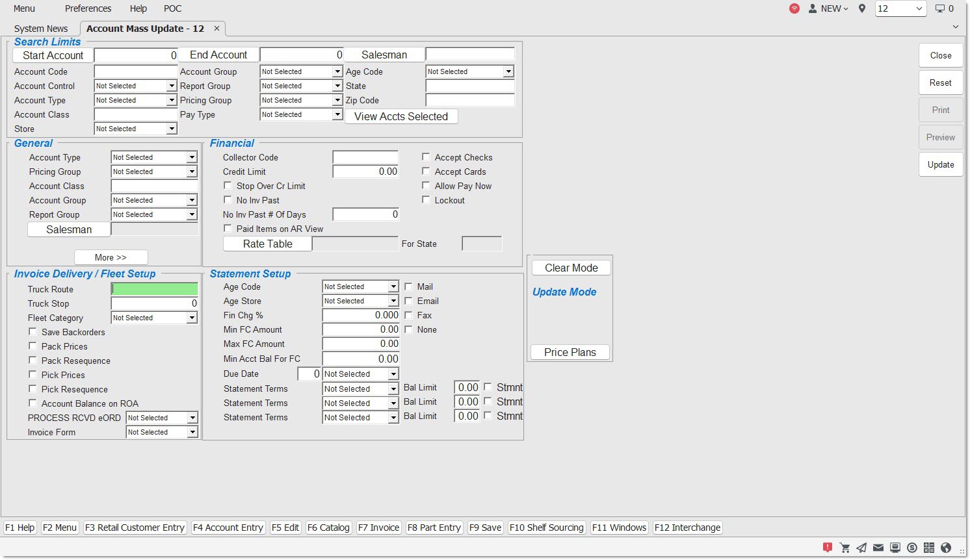Click the Credit Limit input field
This screenshot has height=560, width=970.
(x=365, y=172)
